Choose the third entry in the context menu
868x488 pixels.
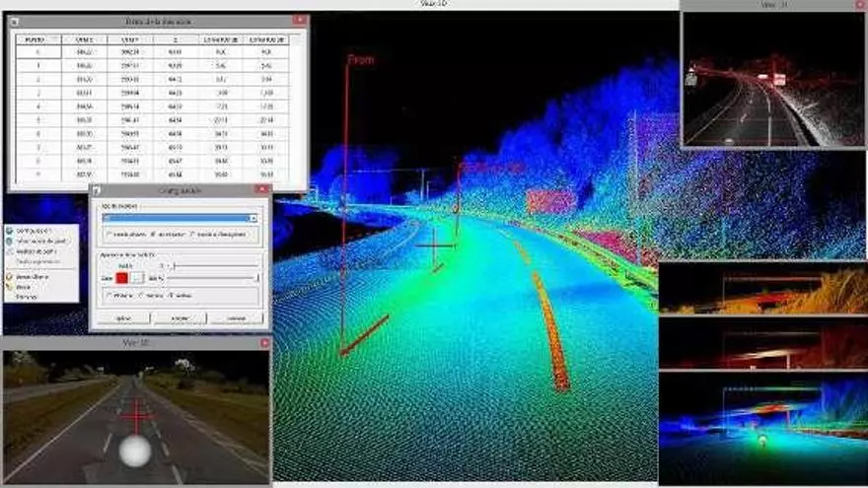tap(33, 251)
